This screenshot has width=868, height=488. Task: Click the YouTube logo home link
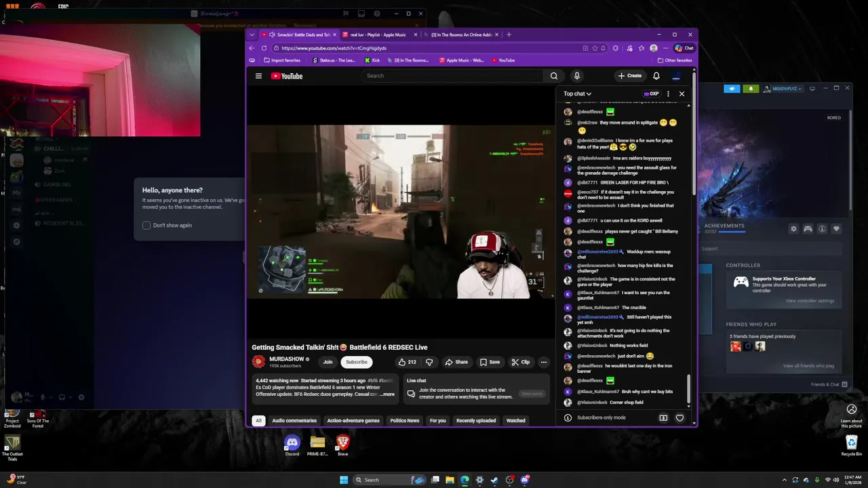[287, 76]
